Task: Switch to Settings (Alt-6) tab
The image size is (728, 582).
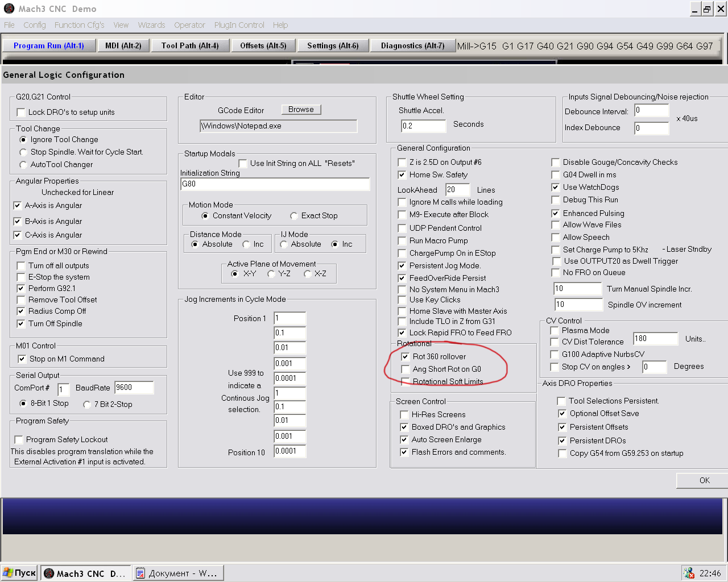Action: (x=333, y=45)
